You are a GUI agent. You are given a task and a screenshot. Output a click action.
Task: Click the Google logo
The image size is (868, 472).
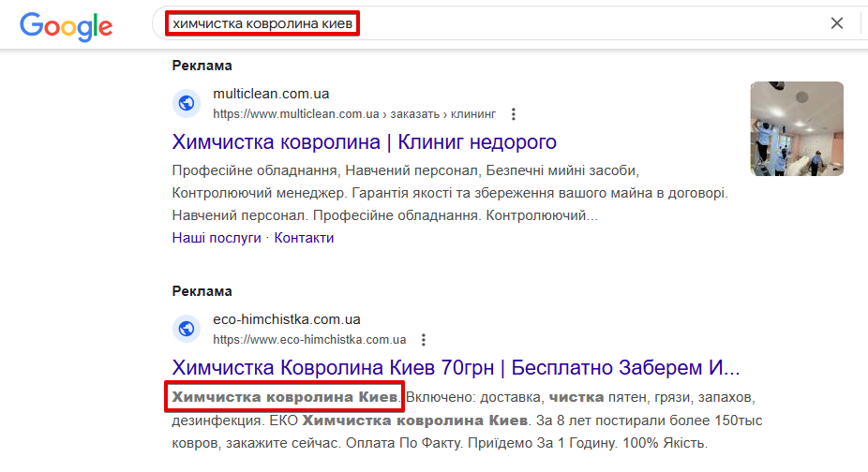(x=66, y=25)
